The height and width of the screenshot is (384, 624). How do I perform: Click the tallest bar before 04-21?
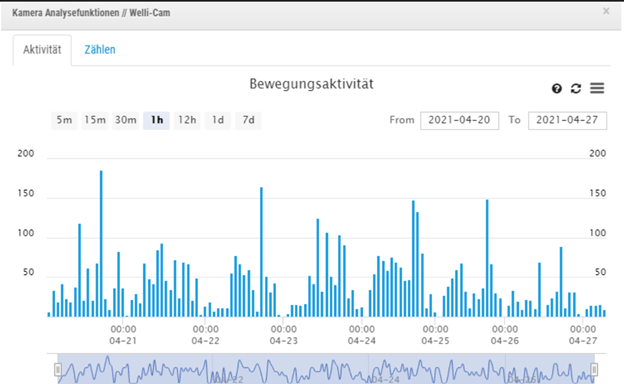click(101, 244)
